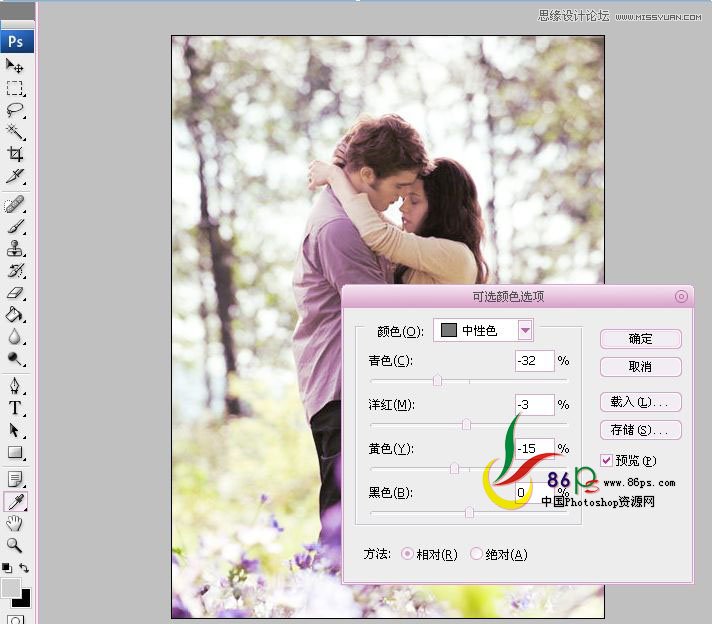The height and width of the screenshot is (624, 712).
Task: Select the Path Selection tool
Action: (x=15, y=430)
